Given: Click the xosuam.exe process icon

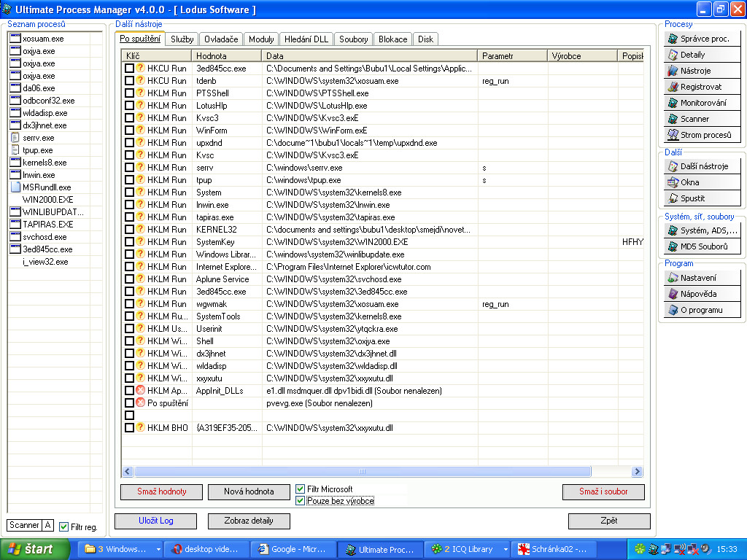Looking at the screenshot, I should (15, 39).
